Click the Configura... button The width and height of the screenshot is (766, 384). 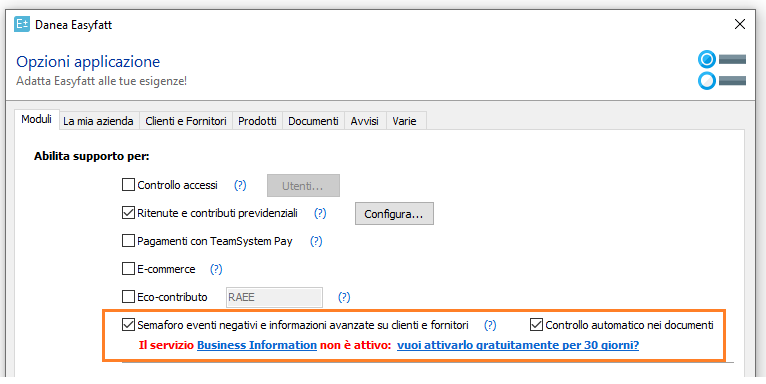394,214
